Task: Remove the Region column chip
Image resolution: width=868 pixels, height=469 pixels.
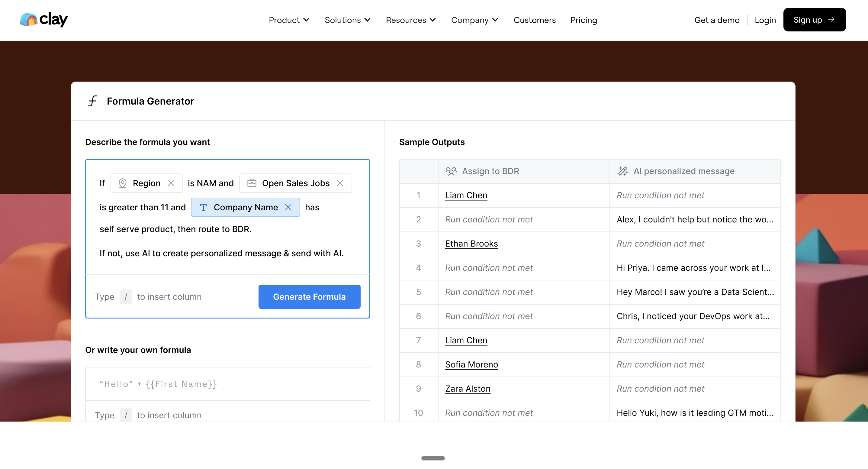Action: (171, 183)
